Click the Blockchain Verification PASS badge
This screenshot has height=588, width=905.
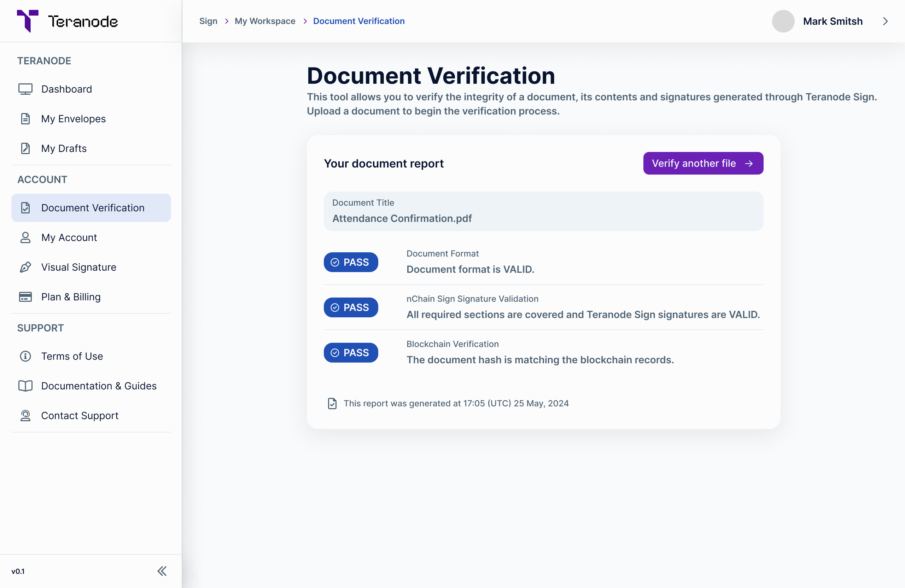point(351,353)
